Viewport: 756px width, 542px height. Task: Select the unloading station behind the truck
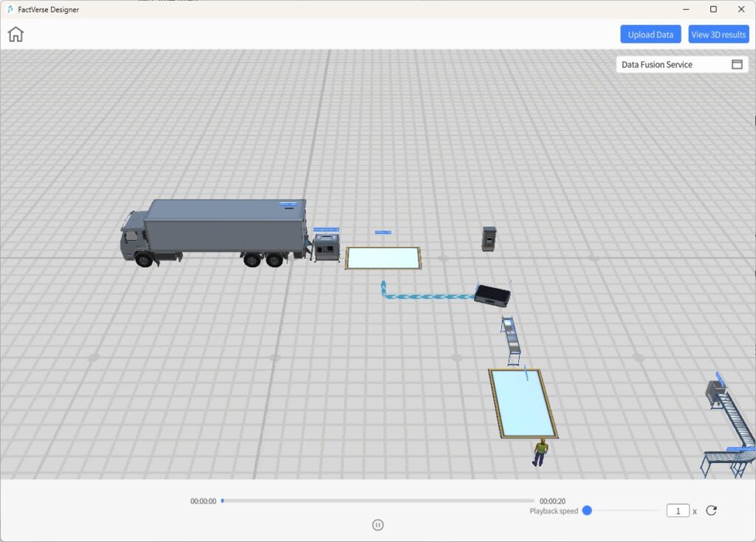(326, 248)
